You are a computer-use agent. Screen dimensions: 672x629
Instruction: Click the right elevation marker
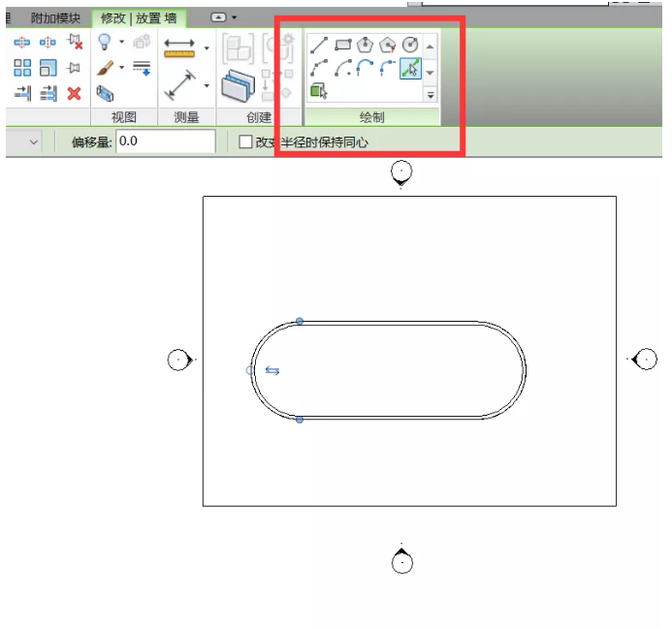click(x=643, y=359)
